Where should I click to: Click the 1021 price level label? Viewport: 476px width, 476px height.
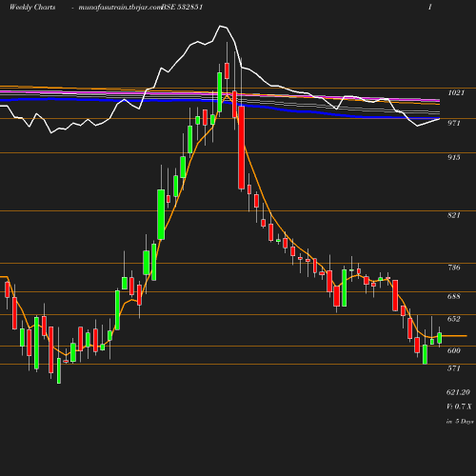click(x=456, y=92)
